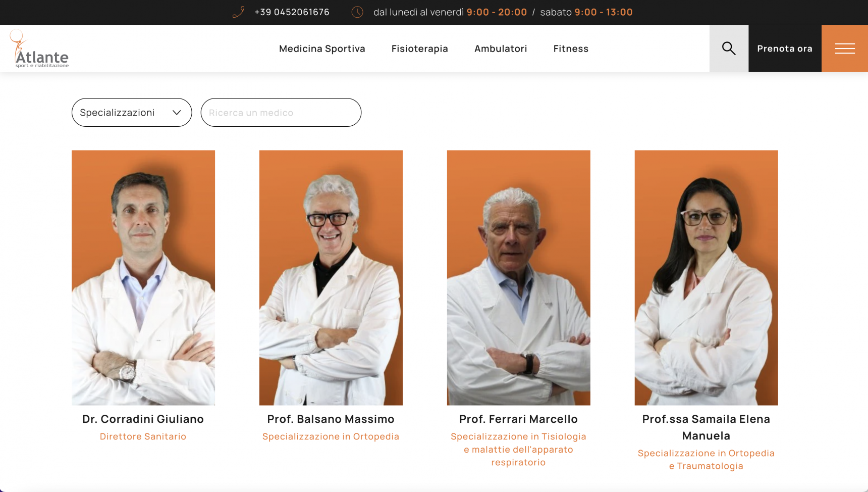
Task: Click the Prenota ora button
Action: (785, 48)
